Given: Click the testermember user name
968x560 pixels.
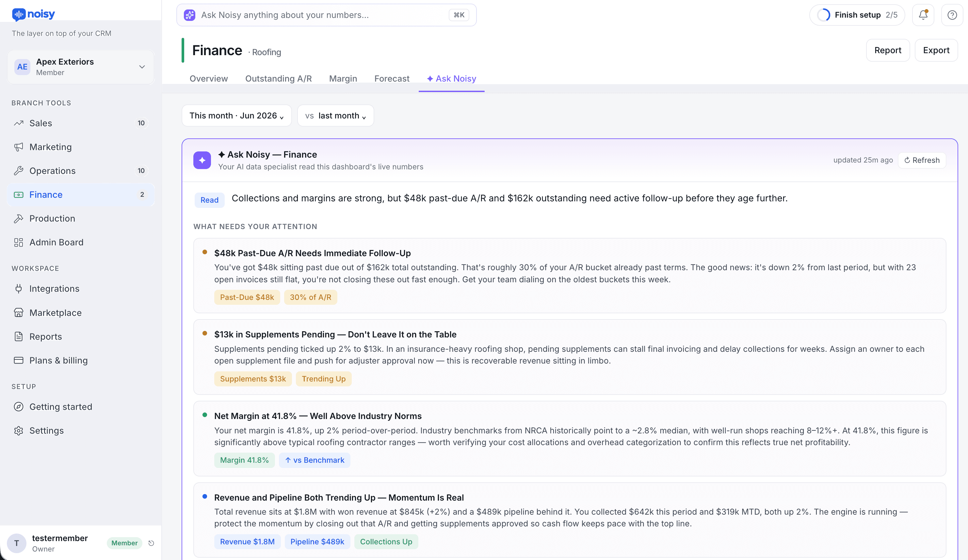Looking at the screenshot, I should click(60, 538).
